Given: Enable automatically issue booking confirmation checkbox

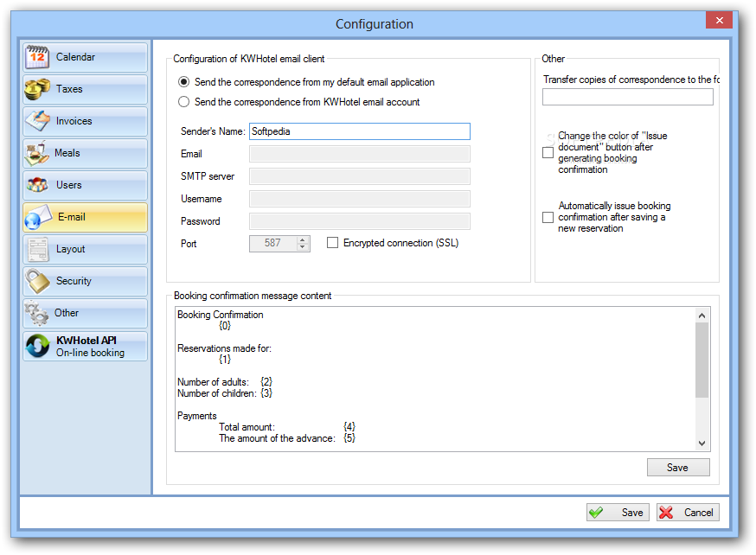Looking at the screenshot, I should click(548, 217).
